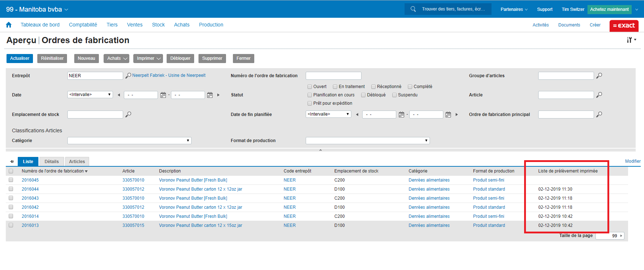Open the Exact logo button
Screen dimensions: 644x270
(x=624, y=25)
